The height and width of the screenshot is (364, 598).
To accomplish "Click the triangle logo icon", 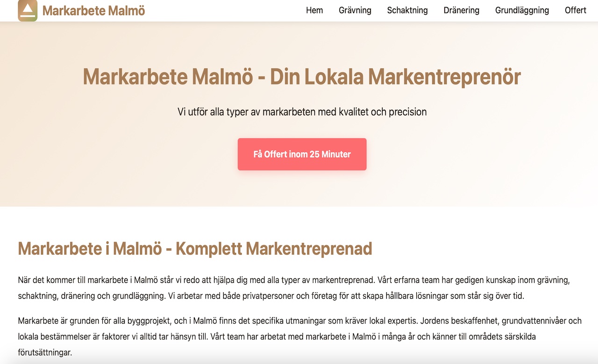I will pyautogui.click(x=28, y=10).
